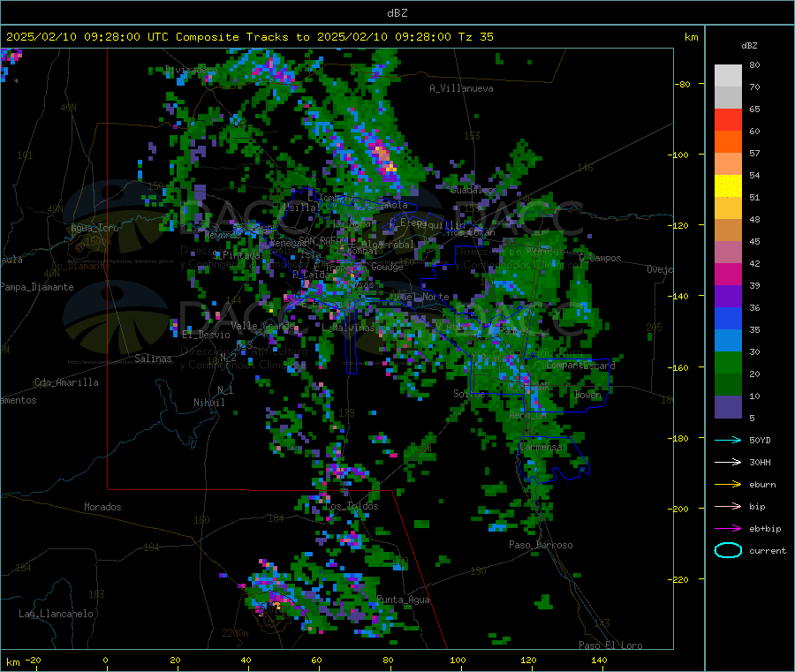Viewport: 795px width, 672px height.
Task: Click the magenta eb+bip arrow in legend
Action: [728, 529]
